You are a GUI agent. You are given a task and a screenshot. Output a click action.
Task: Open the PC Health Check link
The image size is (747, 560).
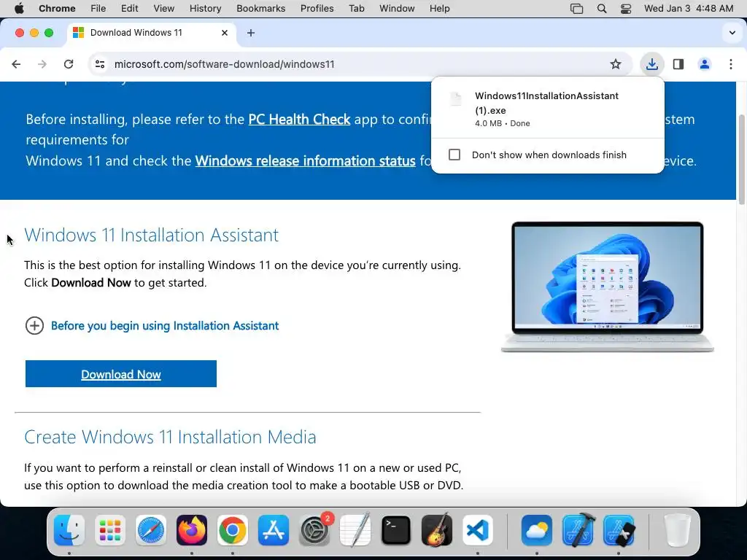(299, 119)
